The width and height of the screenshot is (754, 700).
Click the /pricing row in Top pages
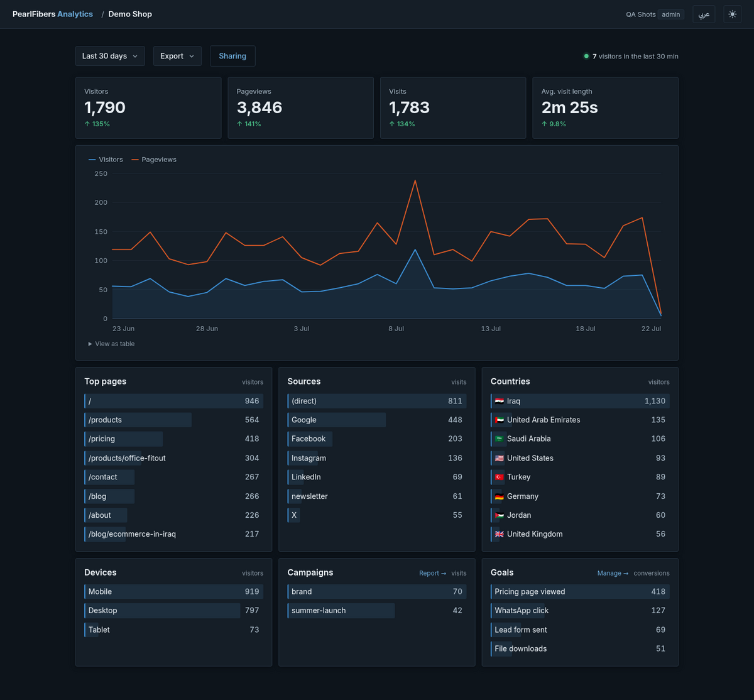click(173, 439)
